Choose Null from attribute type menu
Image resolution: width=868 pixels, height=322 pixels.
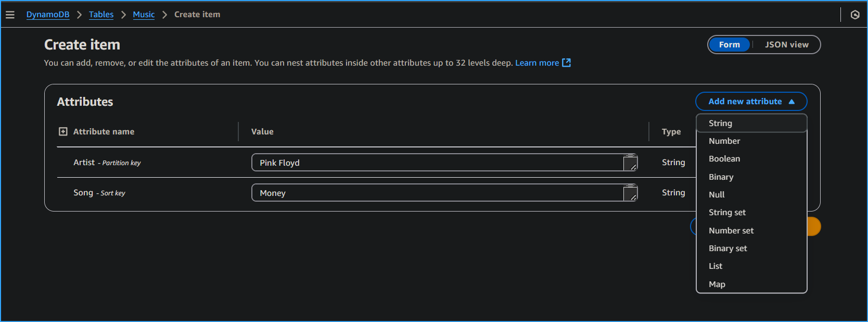pos(751,195)
